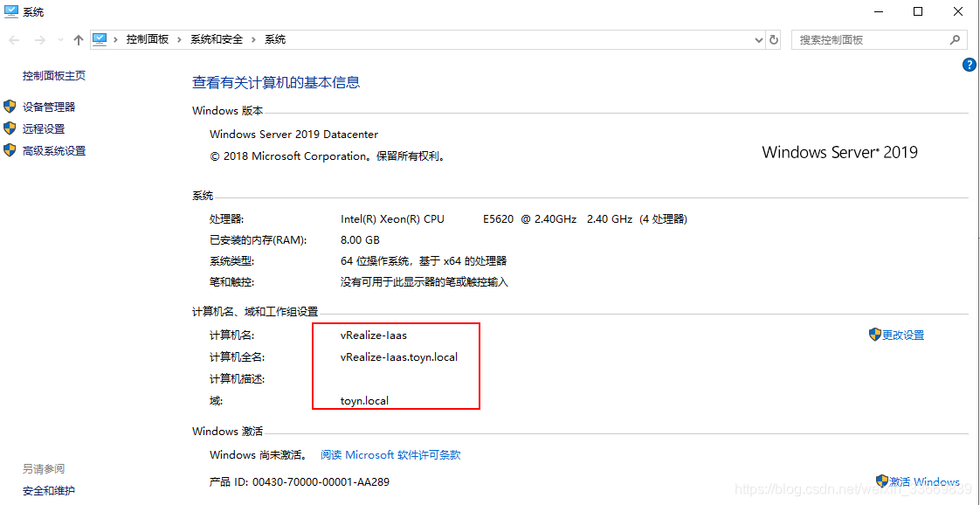Open 控制面板主页 link
The width and height of the screenshot is (980, 505).
[54, 76]
